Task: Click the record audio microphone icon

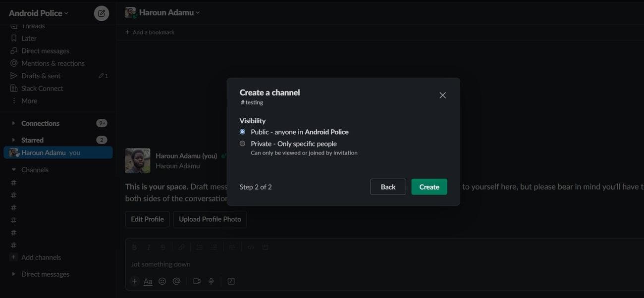Action: [x=211, y=281]
